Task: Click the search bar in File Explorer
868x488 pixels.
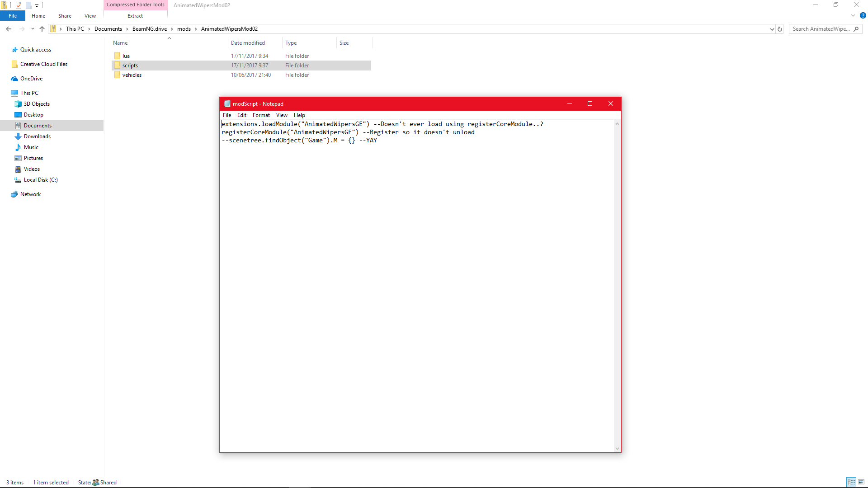Action: pyautogui.click(x=826, y=28)
